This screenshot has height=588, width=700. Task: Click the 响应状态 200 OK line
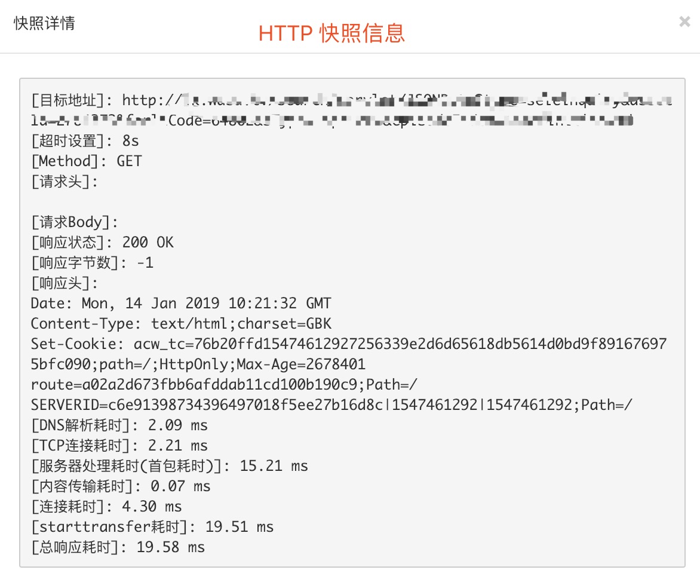click(x=102, y=243)
